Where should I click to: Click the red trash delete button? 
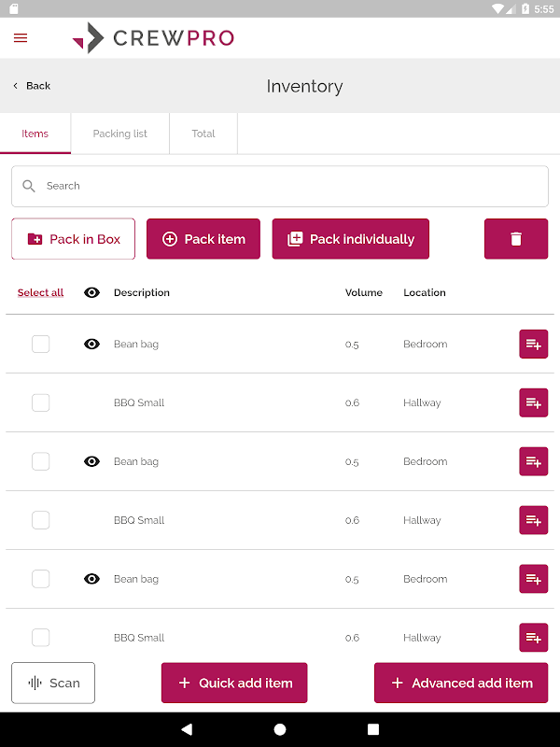click(x=516, y=239)
